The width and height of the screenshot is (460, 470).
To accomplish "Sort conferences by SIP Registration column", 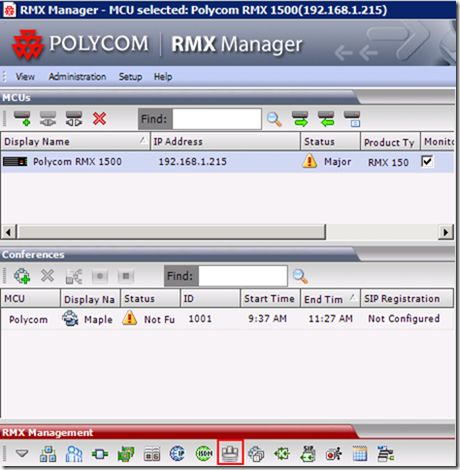I will 407,298.
